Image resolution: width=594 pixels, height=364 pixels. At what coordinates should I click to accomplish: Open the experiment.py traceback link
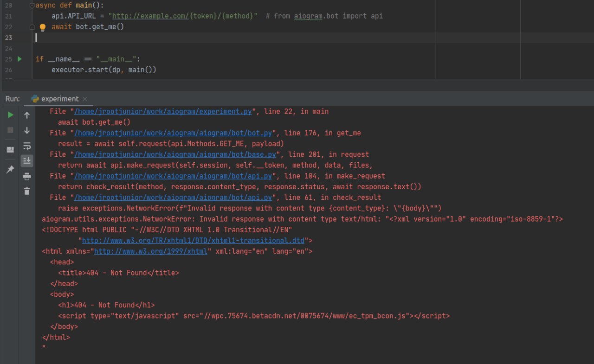163,112
